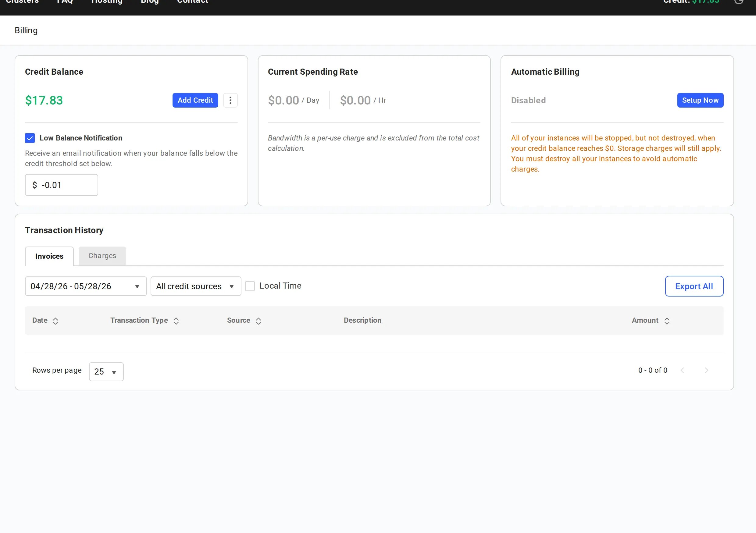Click the Add Credit button
The image size is (756, 533).
[x=195, y=100]
